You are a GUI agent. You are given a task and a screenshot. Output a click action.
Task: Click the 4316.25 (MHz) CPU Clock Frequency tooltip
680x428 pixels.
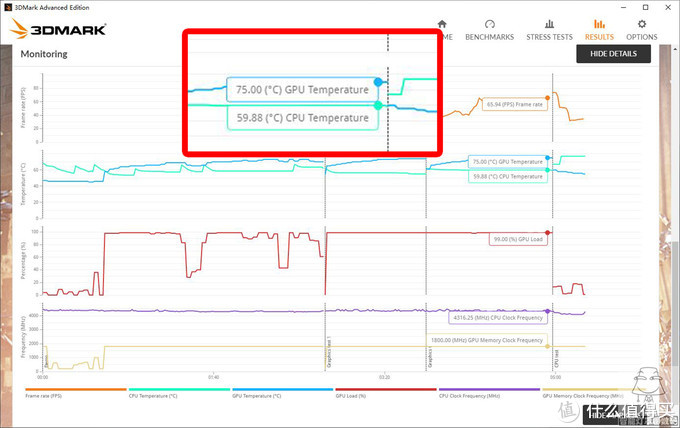click(x=498, y=318)
